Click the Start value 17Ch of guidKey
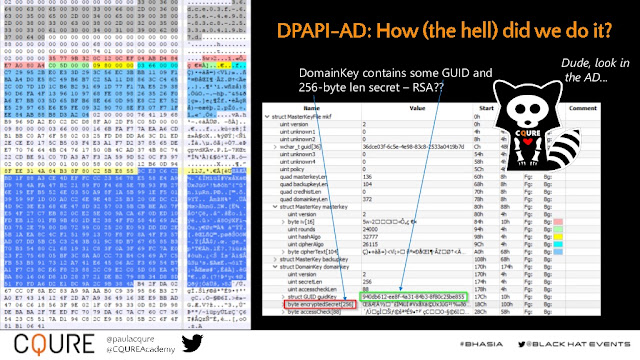This screenshot has width=640, height=360. pos(480,297)
